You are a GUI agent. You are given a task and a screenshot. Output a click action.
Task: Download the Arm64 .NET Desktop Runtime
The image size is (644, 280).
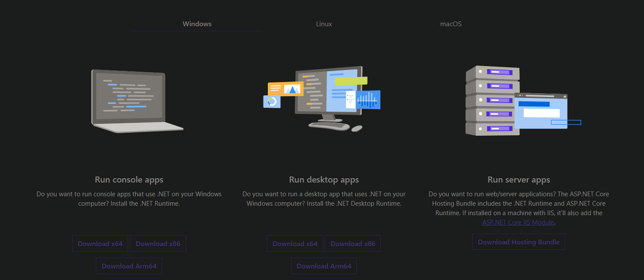(324, 266)
